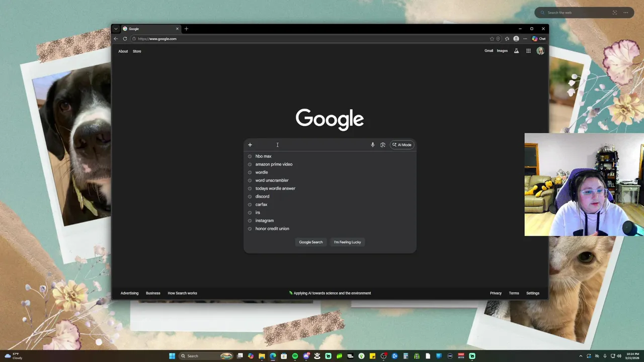Open Discord from taskbar
This screenshot has width=644, height=362.
click(306, 356)
